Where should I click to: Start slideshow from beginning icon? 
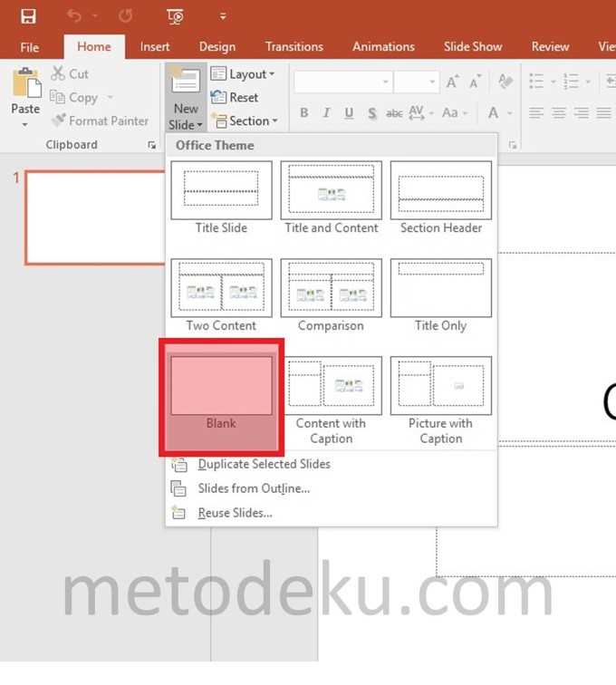[x=176, y=16]
